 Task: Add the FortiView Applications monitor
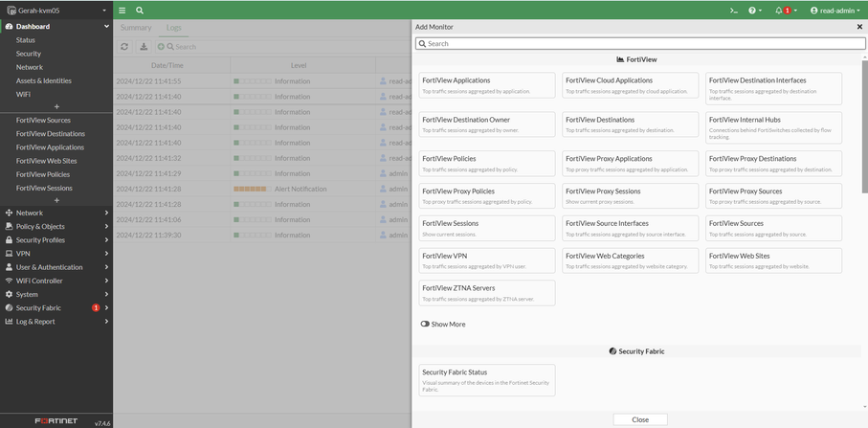(486, 85)
